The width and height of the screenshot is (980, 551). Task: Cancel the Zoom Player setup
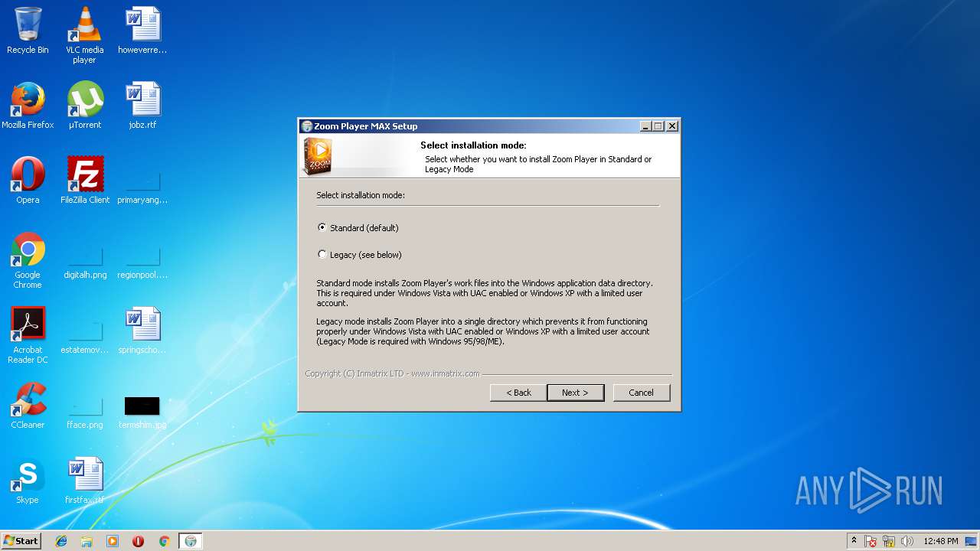[x=642, y=393]
